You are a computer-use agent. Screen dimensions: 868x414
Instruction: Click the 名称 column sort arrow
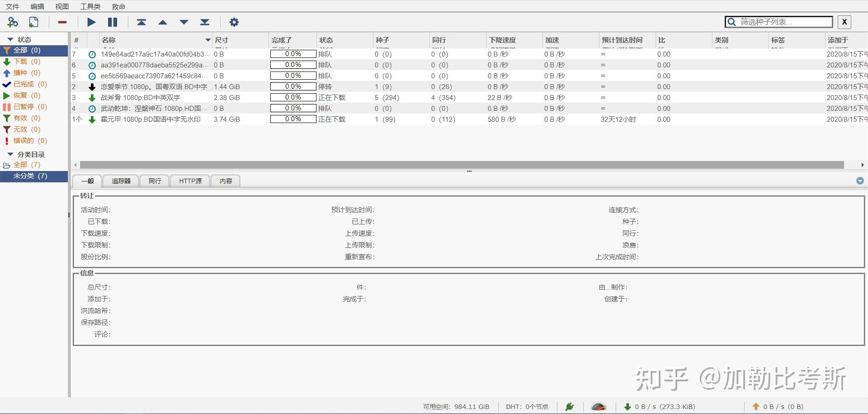pyautogui.click(x=208, y=40)
